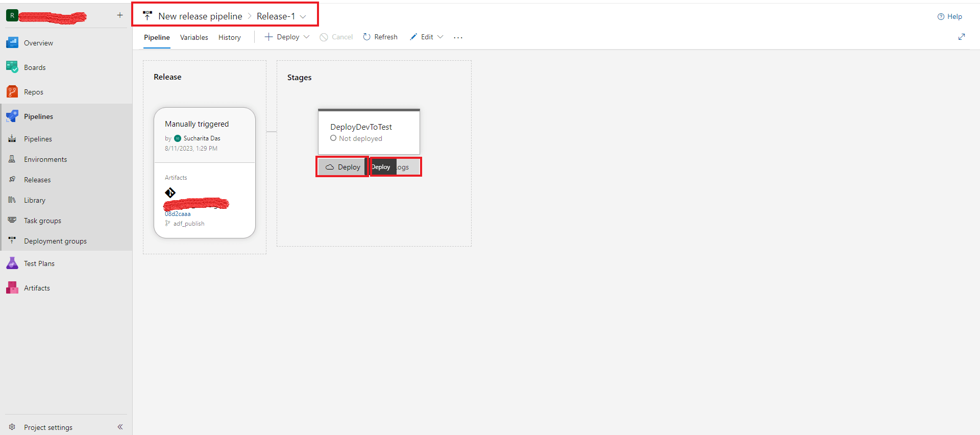Click the Pipelines rocket icon

(x=12, y=116)
